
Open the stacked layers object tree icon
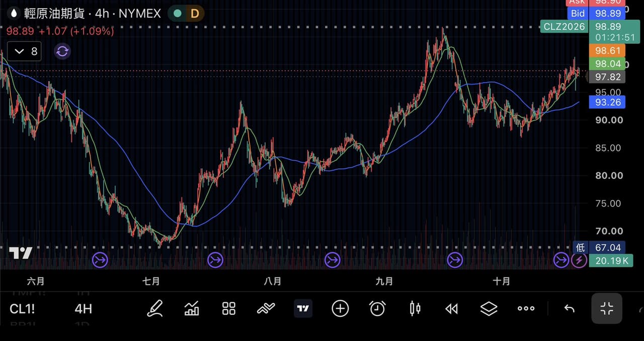pos(489,308)
